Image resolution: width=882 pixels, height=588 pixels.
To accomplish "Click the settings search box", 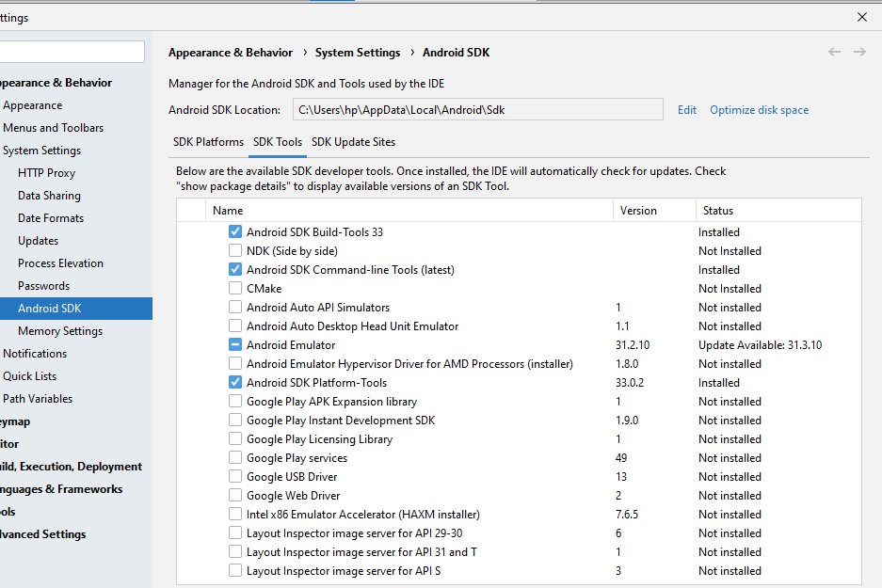I will tap(71, 52).
